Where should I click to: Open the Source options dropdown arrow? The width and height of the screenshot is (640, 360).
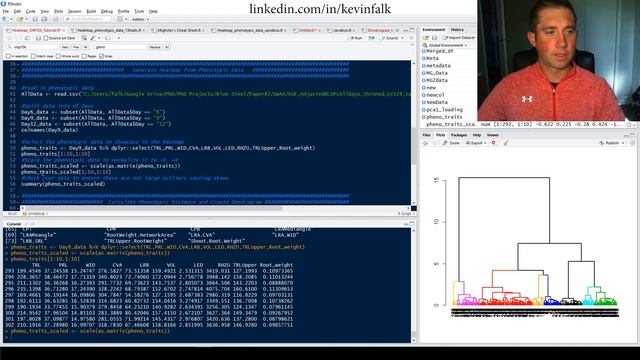(402, 38)
